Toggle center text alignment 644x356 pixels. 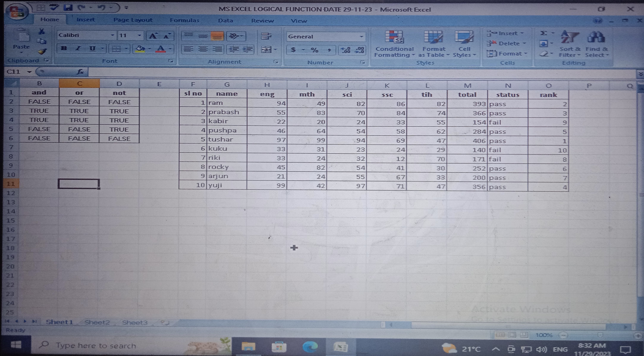[203, 49]
